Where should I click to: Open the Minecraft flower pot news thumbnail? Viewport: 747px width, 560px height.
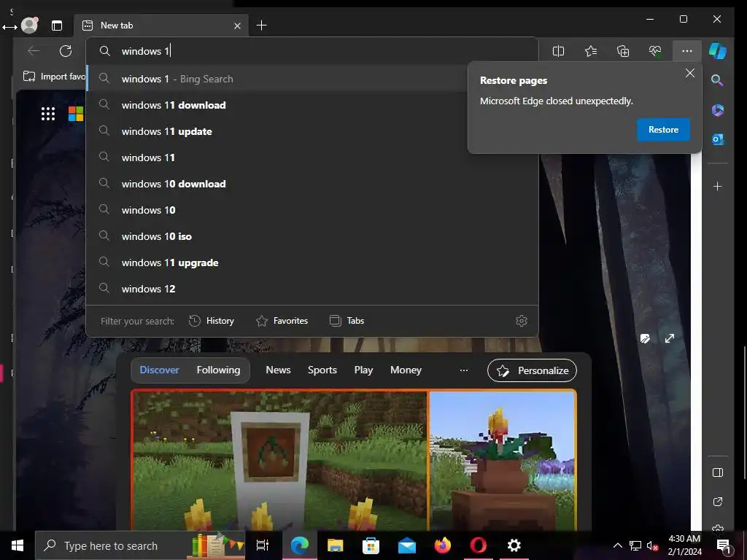tap(503, 460)
